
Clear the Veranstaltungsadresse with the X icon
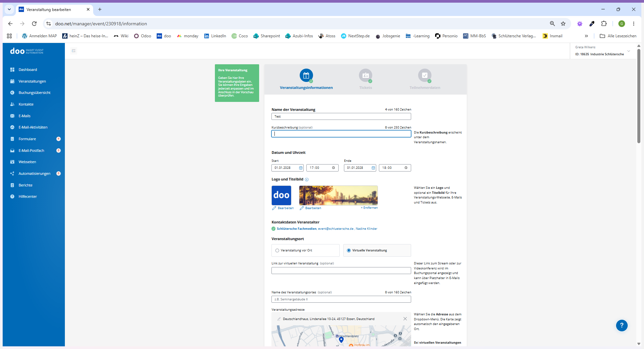click(405, 319)
